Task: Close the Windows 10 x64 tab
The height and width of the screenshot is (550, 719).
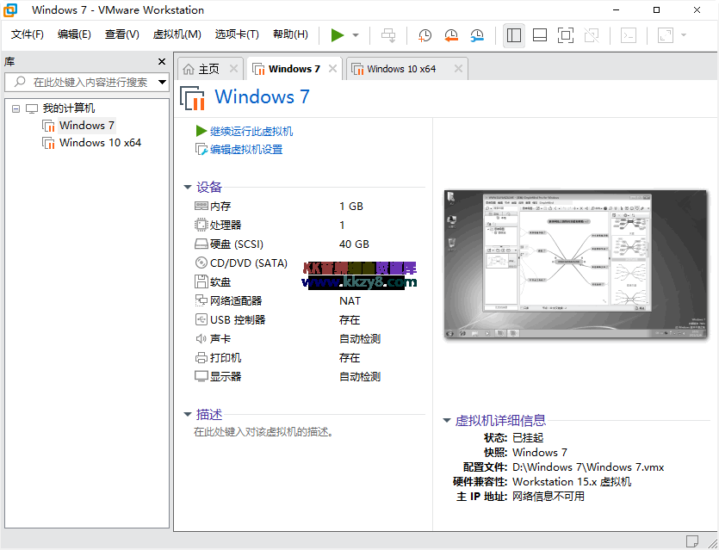Action: (458, 69)
